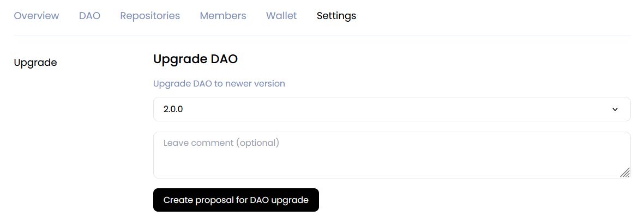Click the divider line beneath navigation tabs
The height and width of the screenshot is (222, 644).
coord(322,35)
